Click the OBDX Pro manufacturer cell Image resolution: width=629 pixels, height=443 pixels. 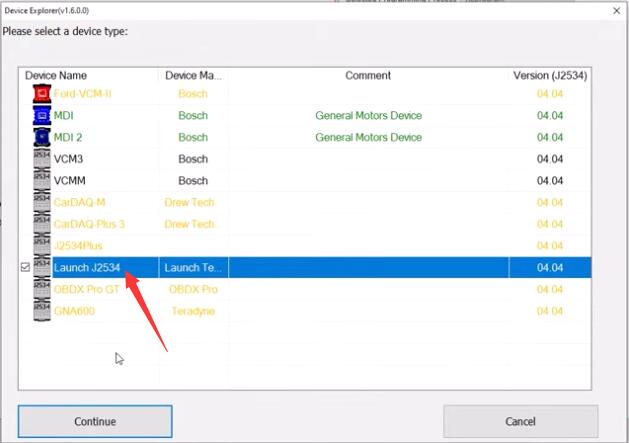pyautogui.click(x=193, y=289)
